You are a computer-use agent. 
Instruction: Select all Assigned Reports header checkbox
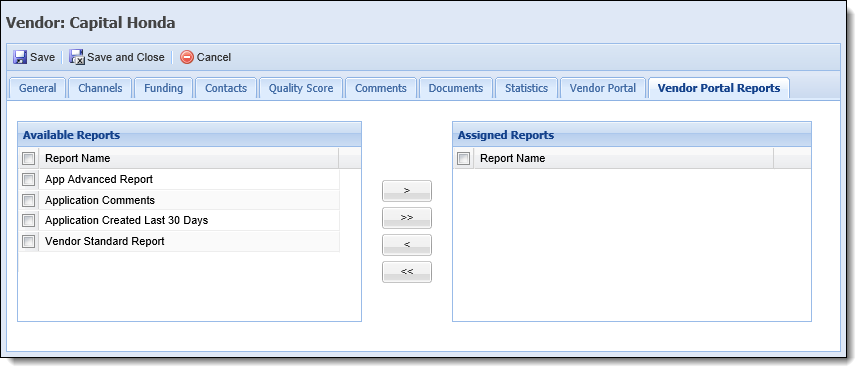click(x=463, y=158)
